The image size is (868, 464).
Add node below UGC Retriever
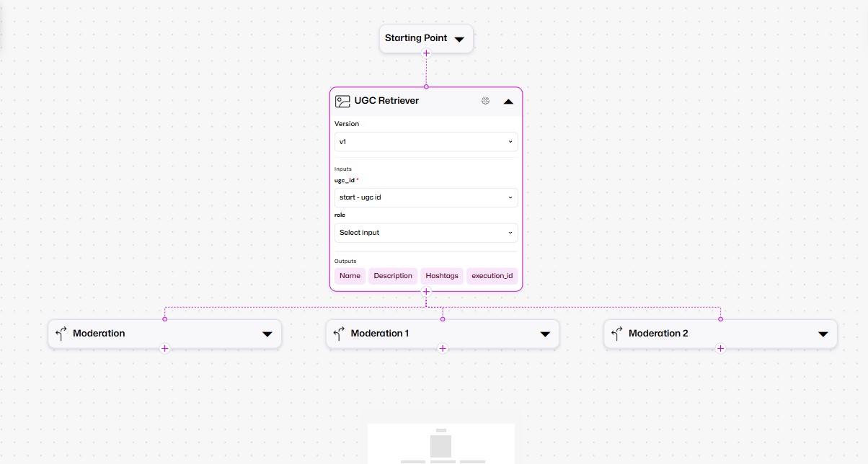pos(426,292)
